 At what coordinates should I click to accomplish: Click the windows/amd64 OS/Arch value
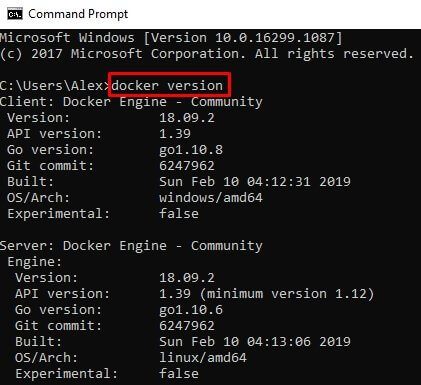pyautogui.click(x=211, y=198)
